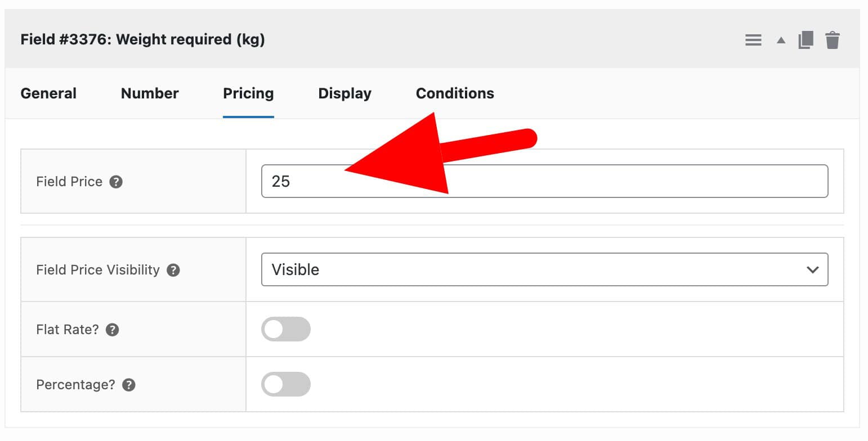868x441 pixels.
Task: View help for Field Price Visibility
Action: point(173,270)
